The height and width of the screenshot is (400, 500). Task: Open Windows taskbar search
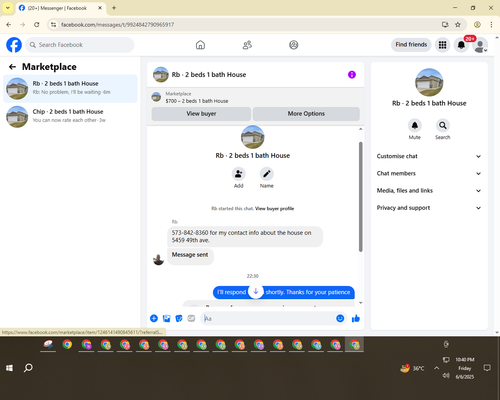pyautogui.click(x=28, y=368)
